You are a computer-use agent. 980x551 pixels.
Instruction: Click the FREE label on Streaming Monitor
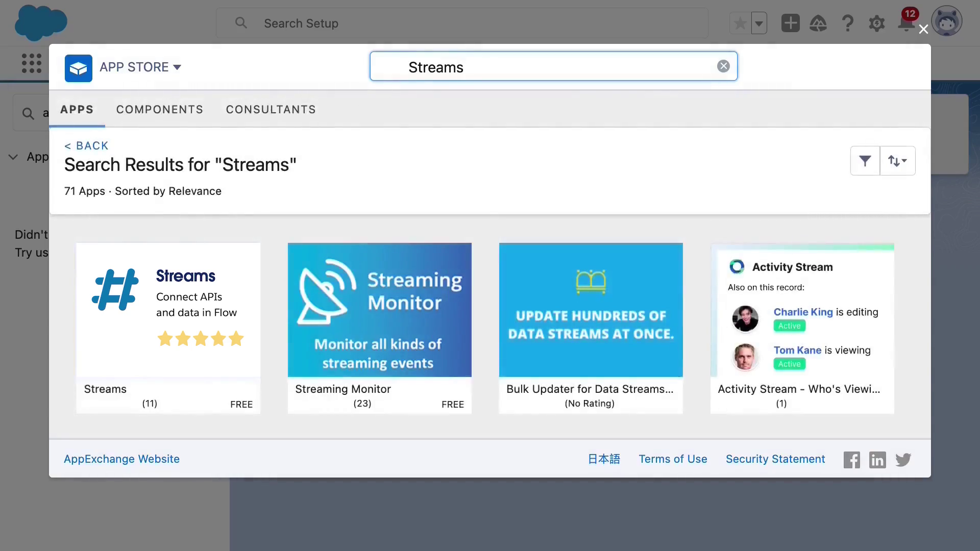453,404
